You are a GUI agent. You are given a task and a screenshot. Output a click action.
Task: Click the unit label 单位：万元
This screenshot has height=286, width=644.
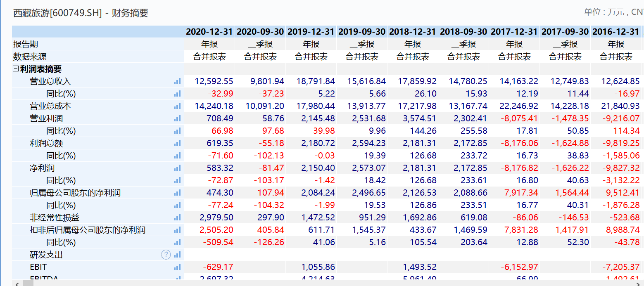coord(604,12)
